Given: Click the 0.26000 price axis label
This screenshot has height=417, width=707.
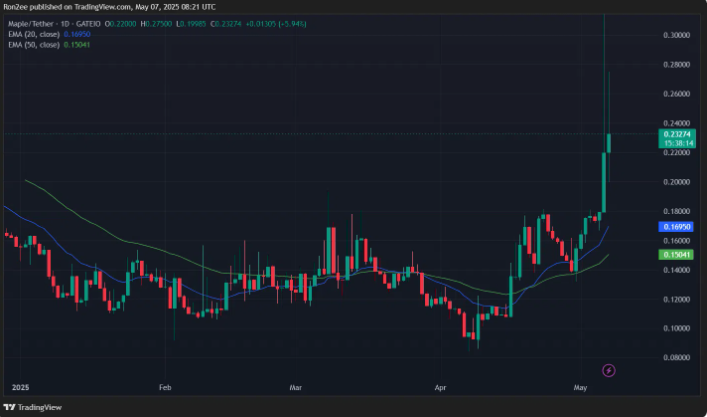Looking at the screenshot, I should click(x=676, y=94).
